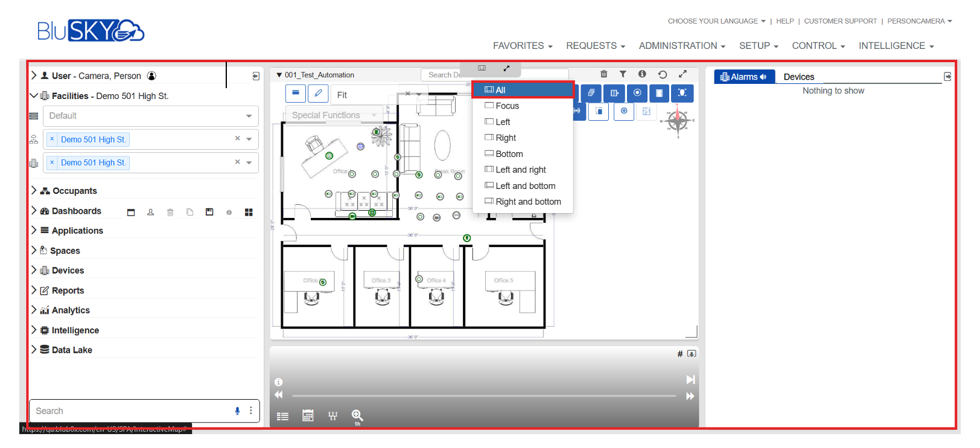Click the map trash delete icon

(603, 74)
